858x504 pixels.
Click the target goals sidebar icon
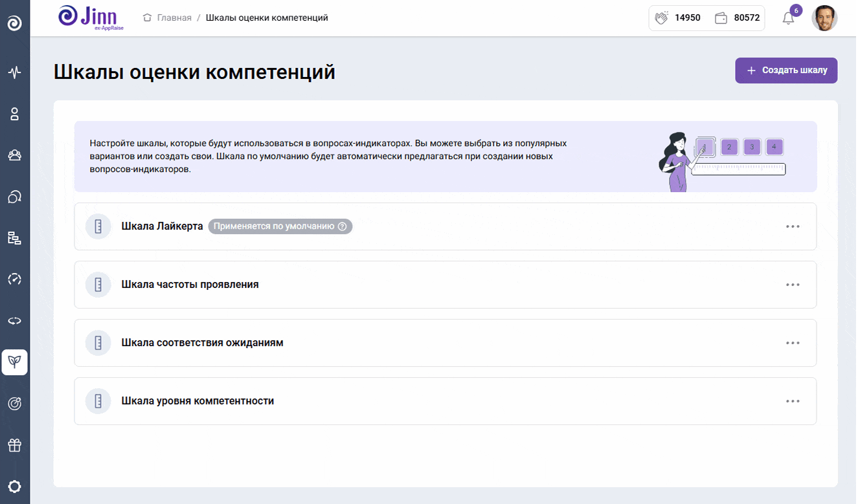coord(14,404)
